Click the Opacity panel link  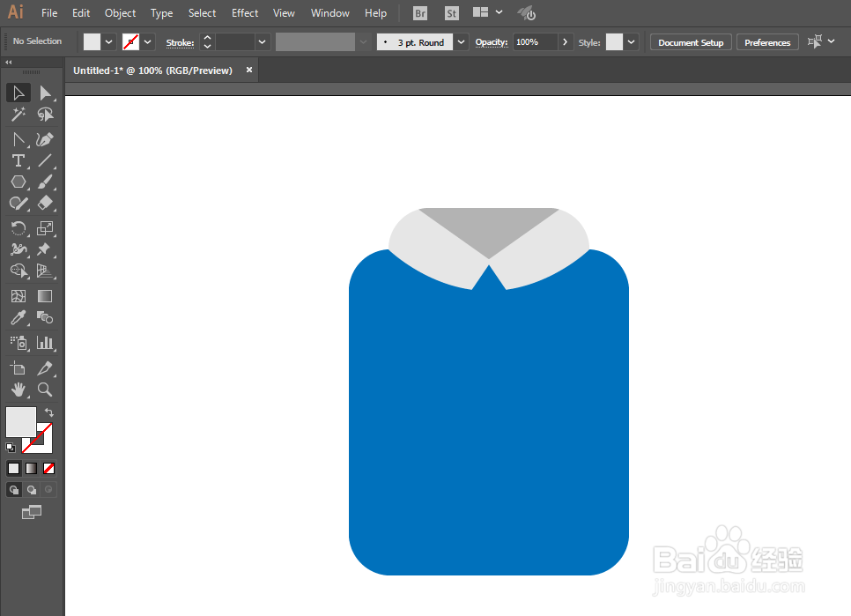(492, 42)
